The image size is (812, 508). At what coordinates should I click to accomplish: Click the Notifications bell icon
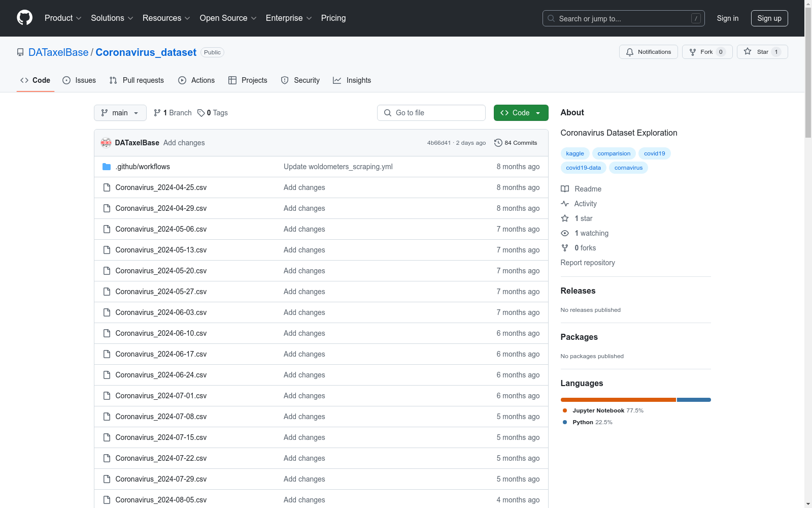[x=630, y=52]
